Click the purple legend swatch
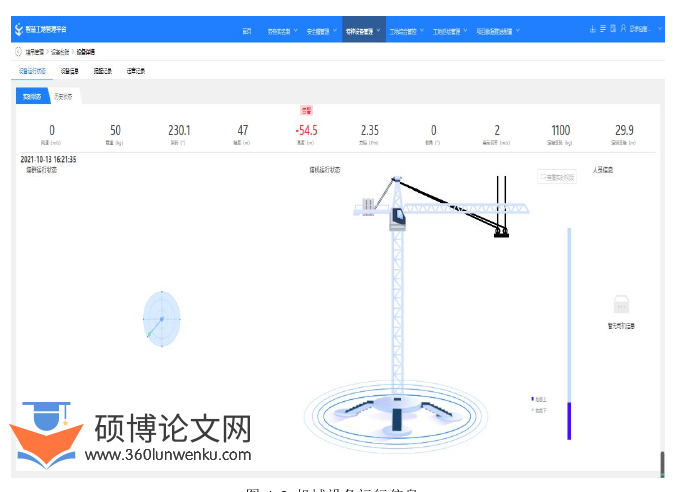Screen dimensions: 673x492 [533, 399]
